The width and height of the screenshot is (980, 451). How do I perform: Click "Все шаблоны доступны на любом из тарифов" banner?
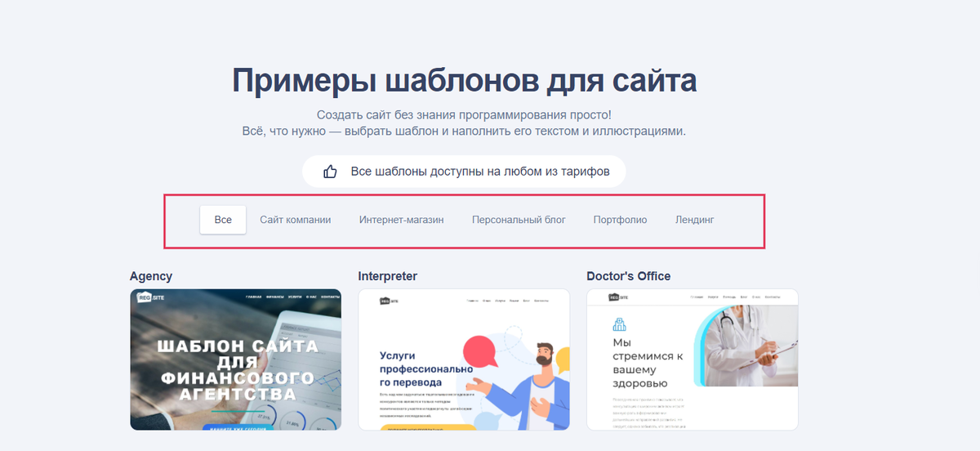tap(463, 172)
